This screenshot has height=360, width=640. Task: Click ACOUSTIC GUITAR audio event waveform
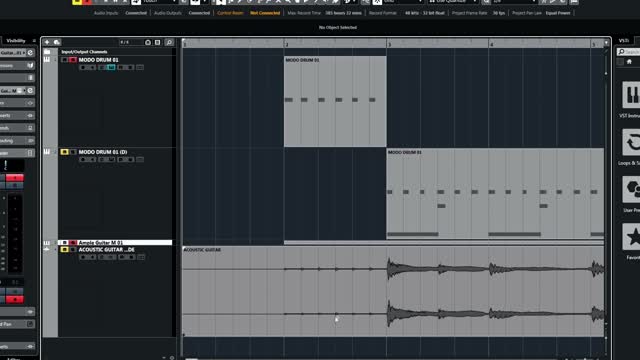coord(393,291)
